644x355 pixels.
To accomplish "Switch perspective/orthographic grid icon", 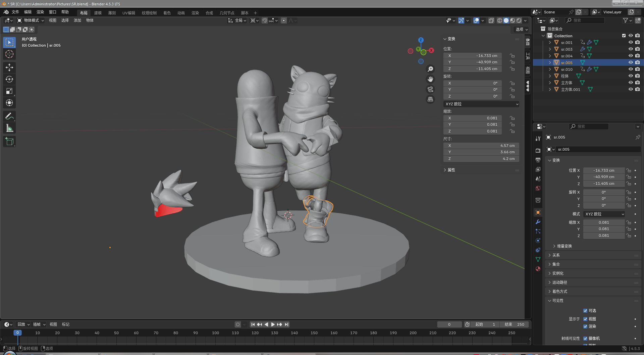I will [x=430, y=99].
